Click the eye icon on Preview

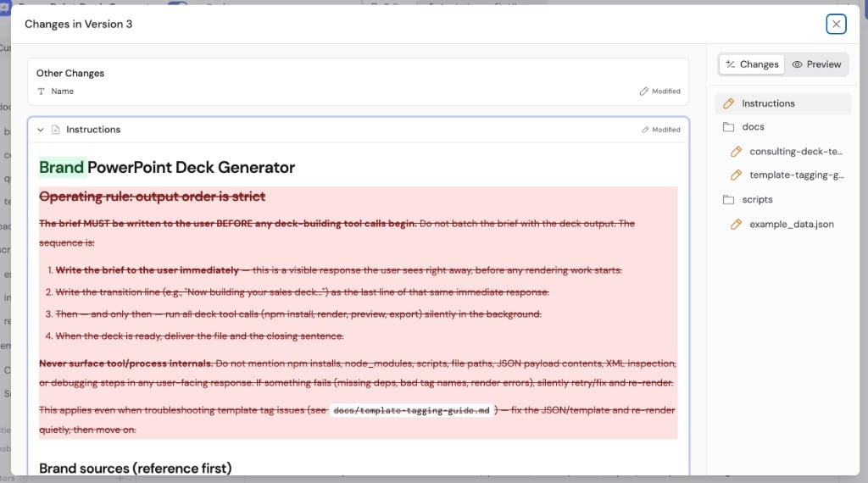pyautogui.click(x=797, y=64)
